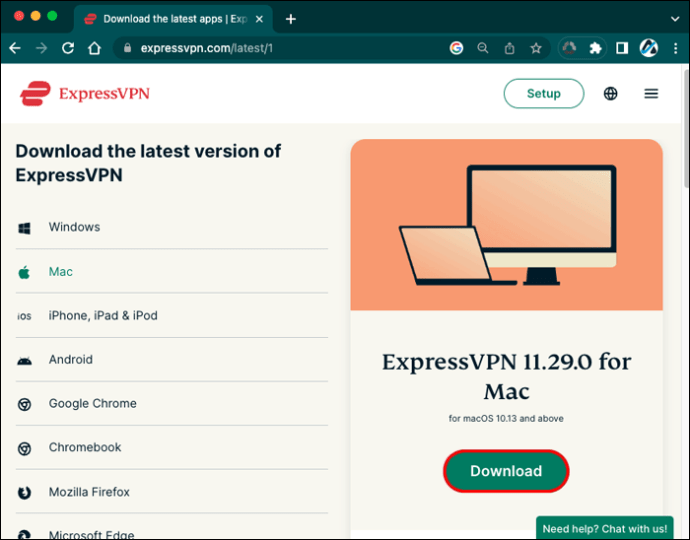Select Google Chrome from the platform list
Screen dimensions: 690x540
(x=172, y=404)
